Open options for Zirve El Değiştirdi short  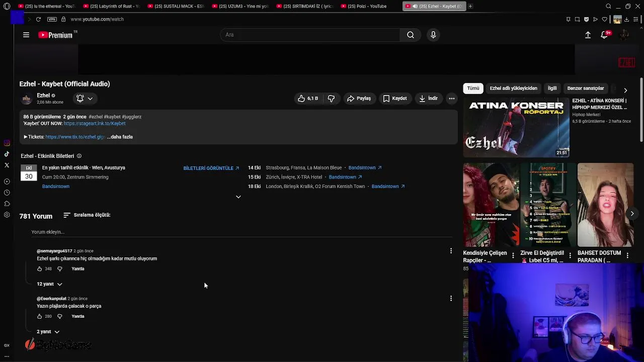pos(570,256)
